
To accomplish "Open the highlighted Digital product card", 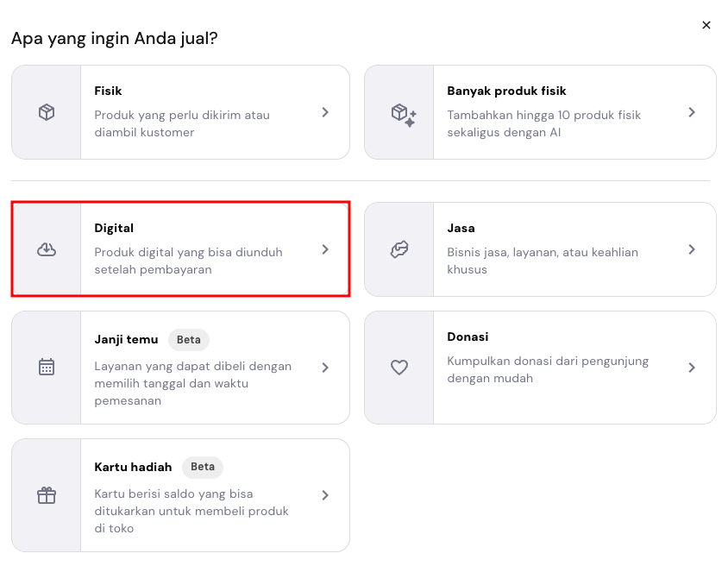I will [180, 248].
